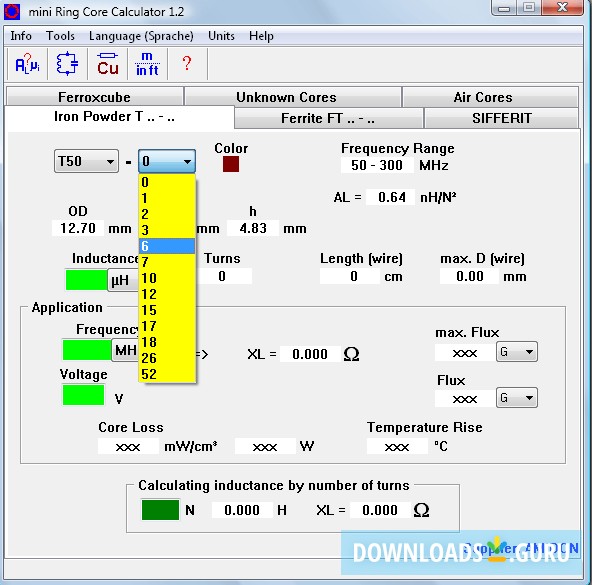Collapse the material mix dropdown showing 0
The image size is (592, 585).
(x=167, y=161)
